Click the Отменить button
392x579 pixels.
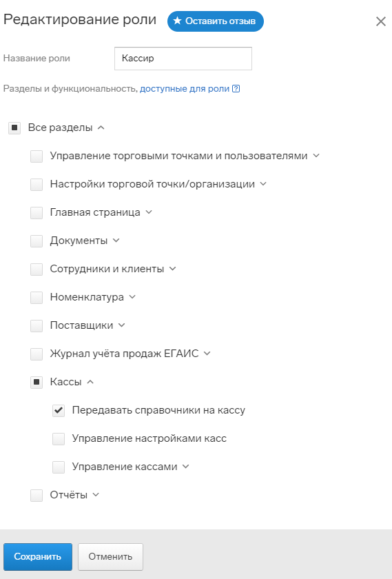click(110, 556)
